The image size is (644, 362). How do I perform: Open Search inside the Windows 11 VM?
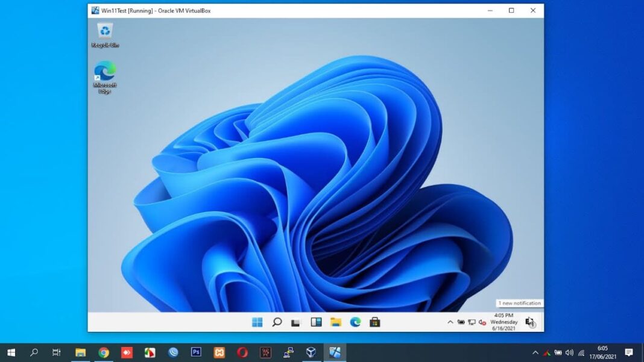click(x=277, y=322)
